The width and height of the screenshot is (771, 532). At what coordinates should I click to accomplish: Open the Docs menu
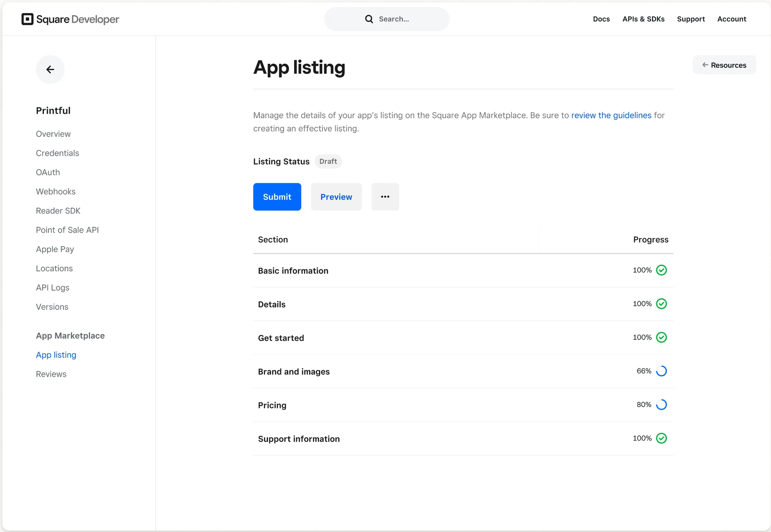(x=601, y=19)
